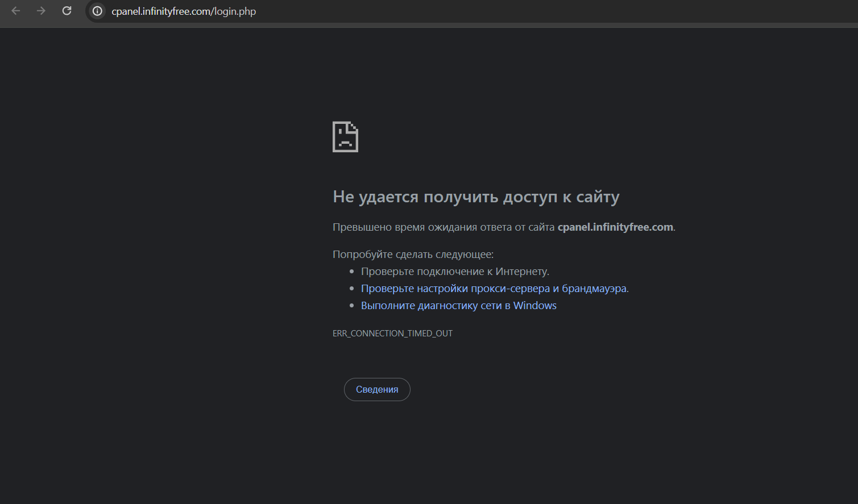Click the bold cpanel.infinityfree.com site name
This screenshot has width=858, height=504.
point(615,227)
